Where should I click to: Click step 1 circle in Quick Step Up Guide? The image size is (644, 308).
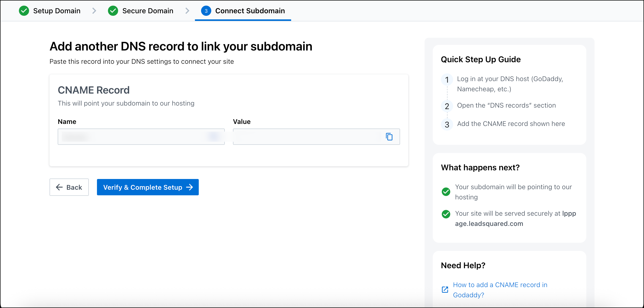pyautogui.click(x=447, y=80)
